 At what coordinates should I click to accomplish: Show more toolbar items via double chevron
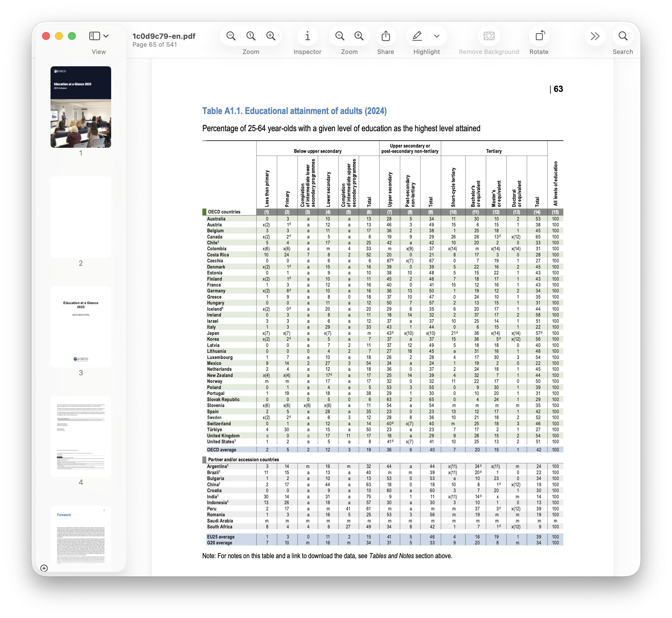(x=595, y=36)
